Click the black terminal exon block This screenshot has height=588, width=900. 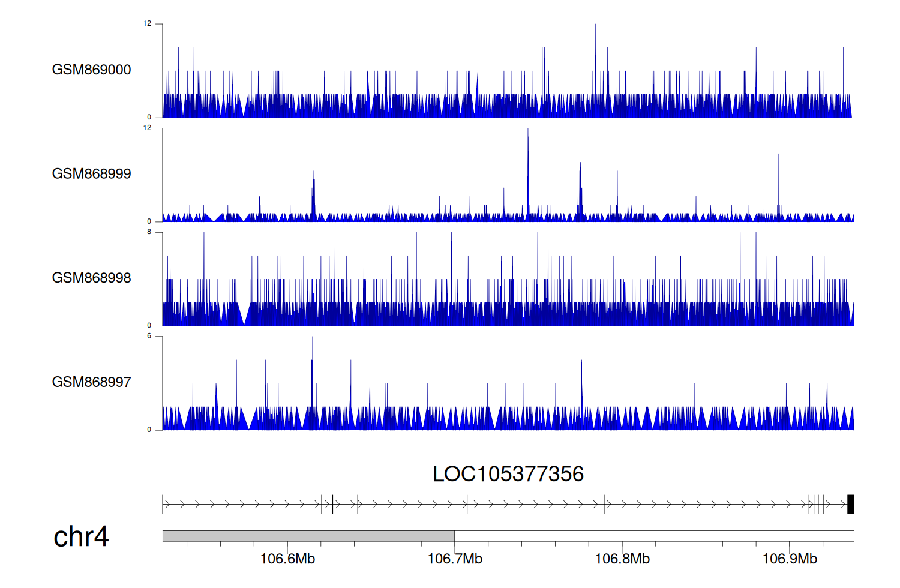tap(850, 505)
